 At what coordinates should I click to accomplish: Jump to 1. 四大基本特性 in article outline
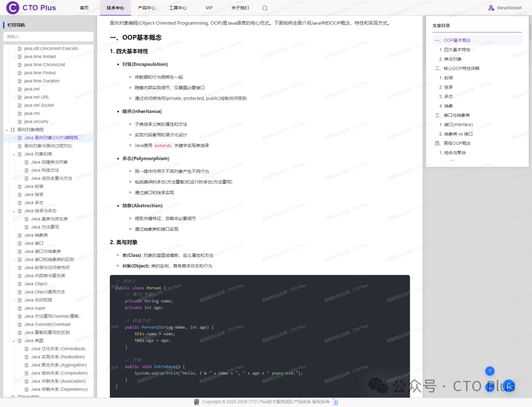click(455, 50)
